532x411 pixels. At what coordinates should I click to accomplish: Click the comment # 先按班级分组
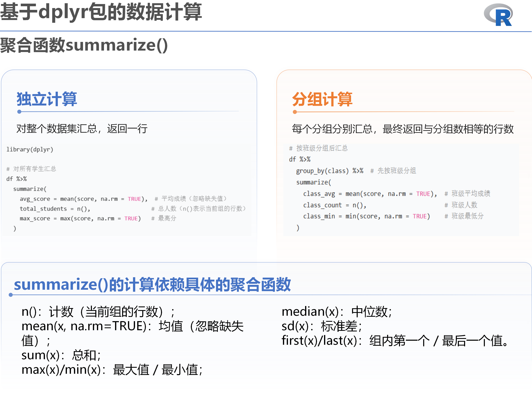pos(393,171)
